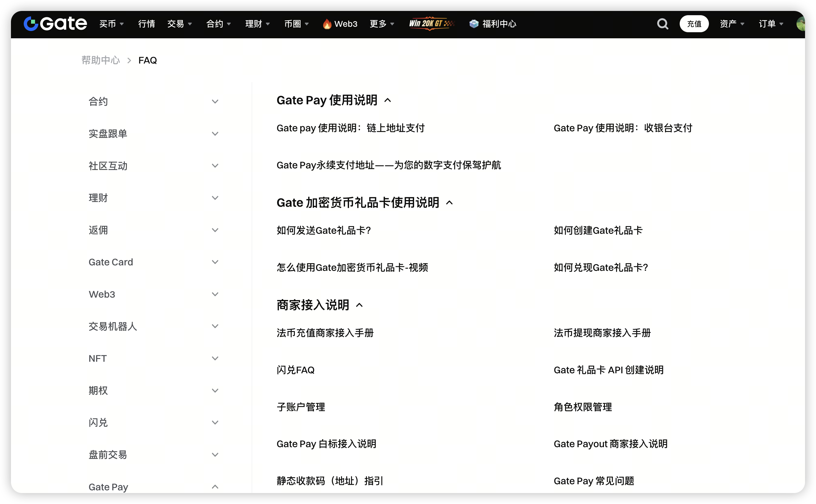
Task: Open 行情 in navigation bar
Action: (146, 24)
